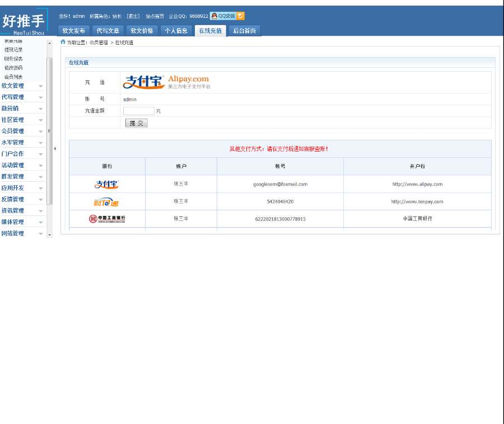Click the 银行 column header
Screen dimensions: 504x424
click(107, 166)
